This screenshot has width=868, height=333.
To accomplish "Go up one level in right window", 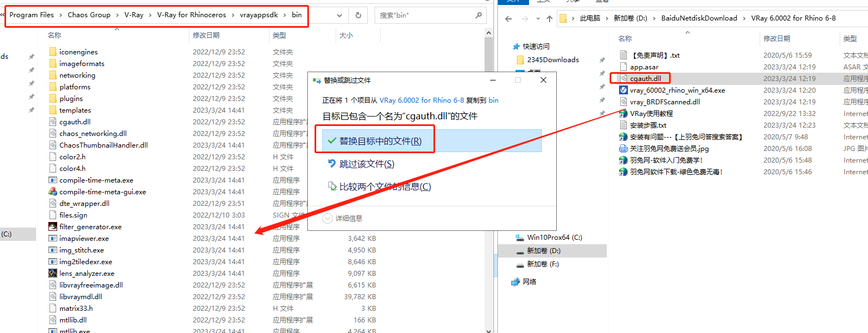I will click(x=549, y=18).
